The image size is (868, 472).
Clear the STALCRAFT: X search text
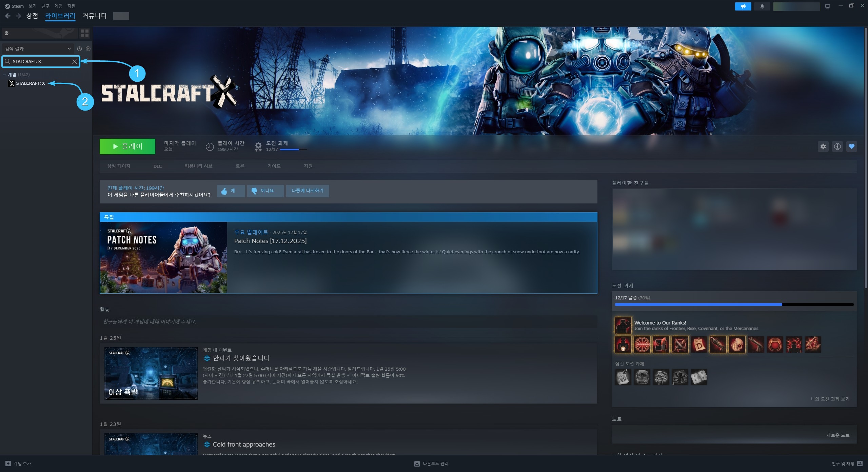(75, 61)
